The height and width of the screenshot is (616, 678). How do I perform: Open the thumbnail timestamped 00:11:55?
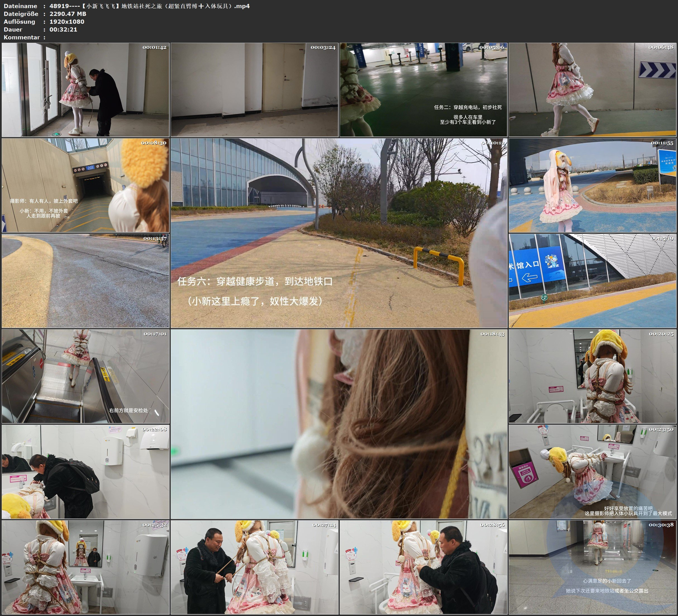click(x=592, y=185)
